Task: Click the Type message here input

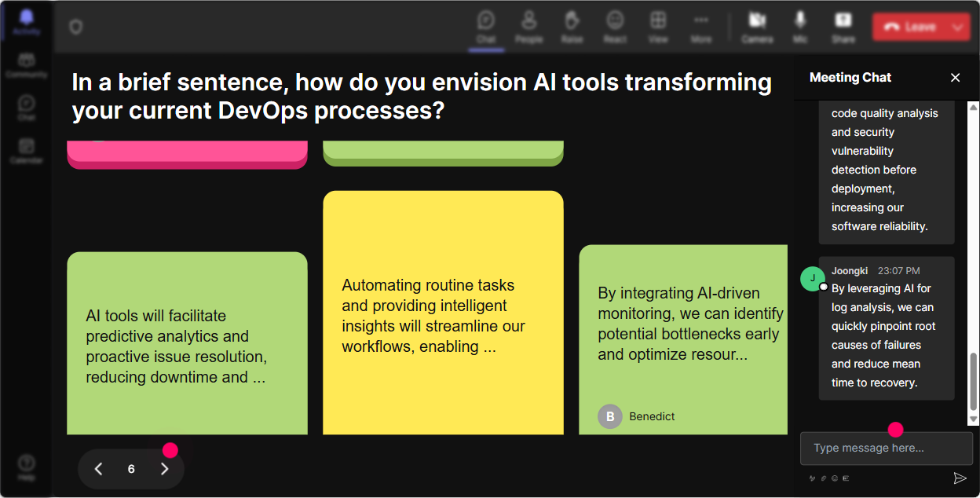Action: [x=887, y=449]
